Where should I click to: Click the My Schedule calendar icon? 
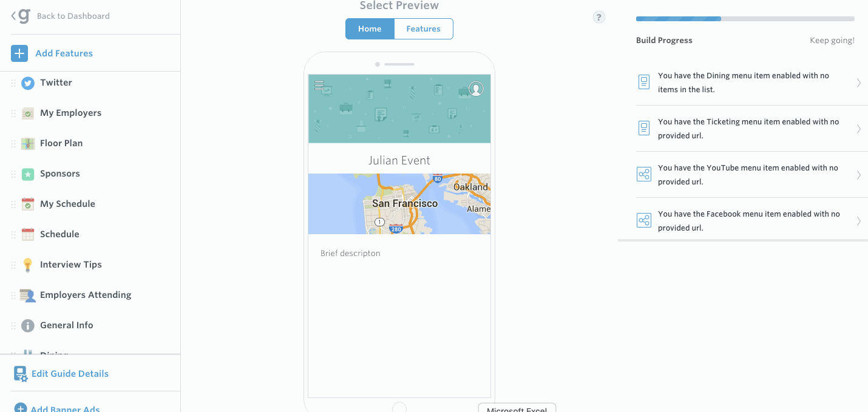coord(28,204)
